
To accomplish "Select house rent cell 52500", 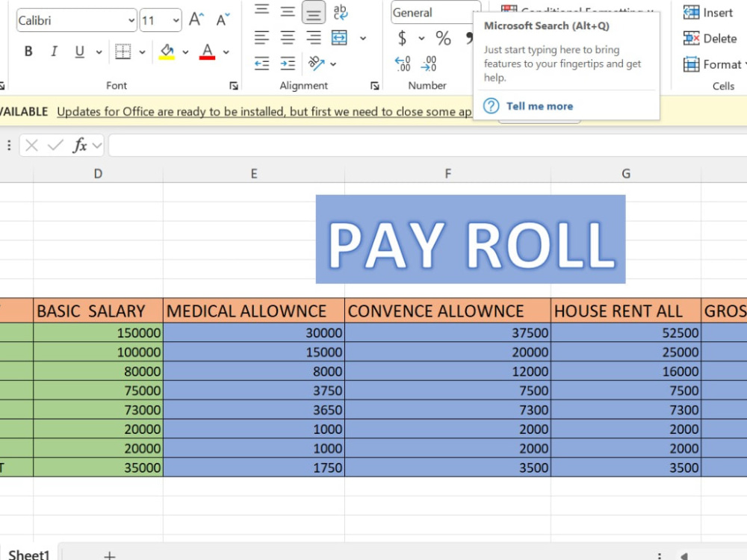I will (x=626, y=332).
